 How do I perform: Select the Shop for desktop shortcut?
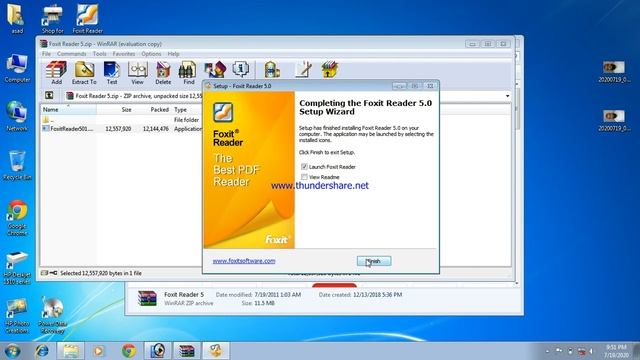[53, 19]
